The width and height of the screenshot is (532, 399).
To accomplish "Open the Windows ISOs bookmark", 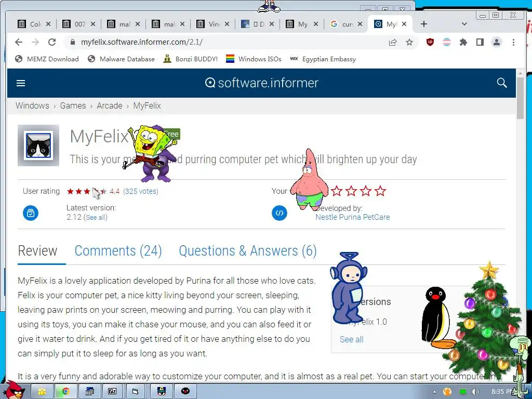I will (x=254, y=59).
